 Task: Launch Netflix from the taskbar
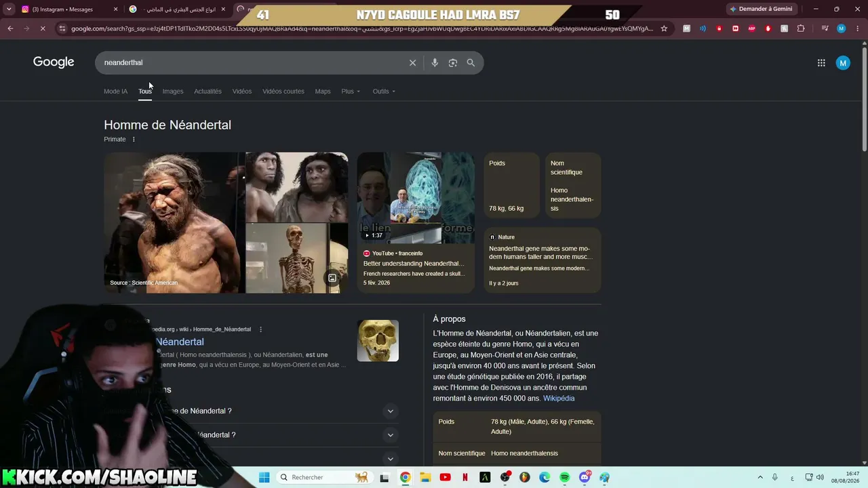[465, 477]
